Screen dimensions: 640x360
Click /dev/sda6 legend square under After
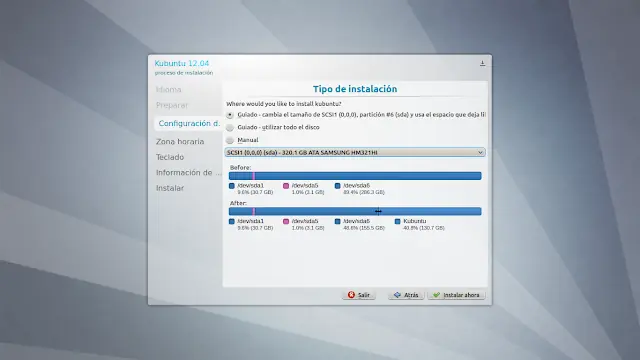(x=338, y=221)
